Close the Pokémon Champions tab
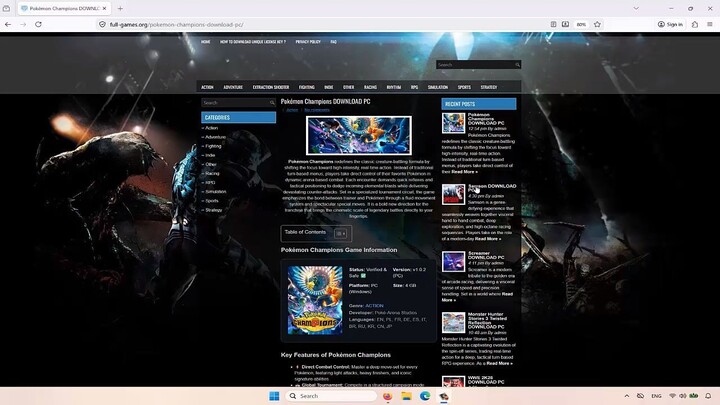The height and width of the screenshot is (405, 720). point(105,8)
